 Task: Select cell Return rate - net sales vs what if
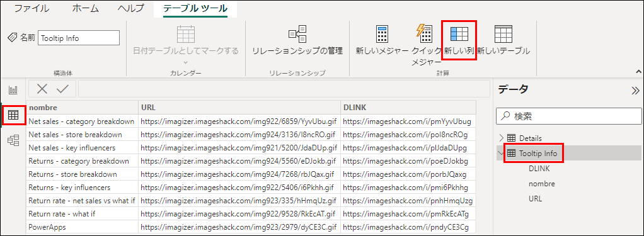[82, 201]
